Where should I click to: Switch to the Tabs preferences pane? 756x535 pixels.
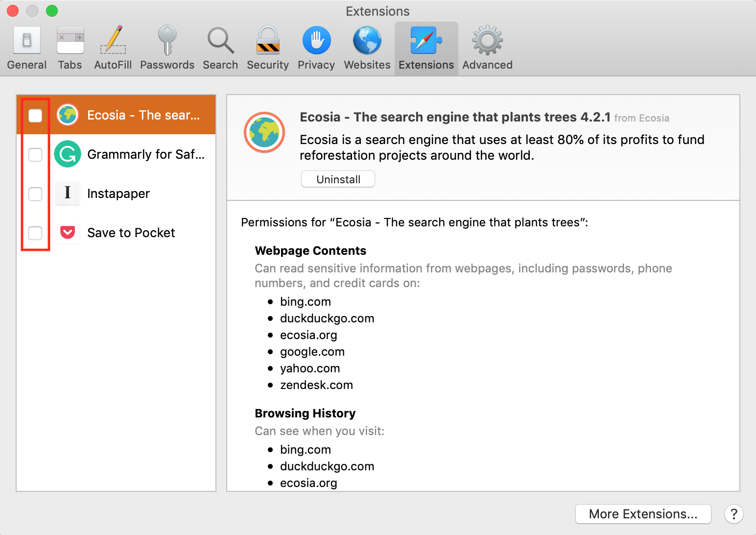point(70,49)
